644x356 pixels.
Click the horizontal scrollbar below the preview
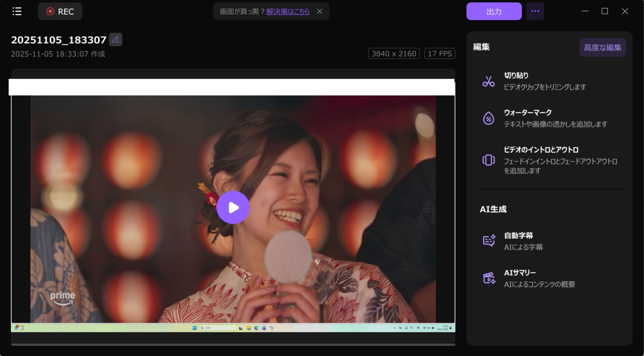tap(232, 345)
